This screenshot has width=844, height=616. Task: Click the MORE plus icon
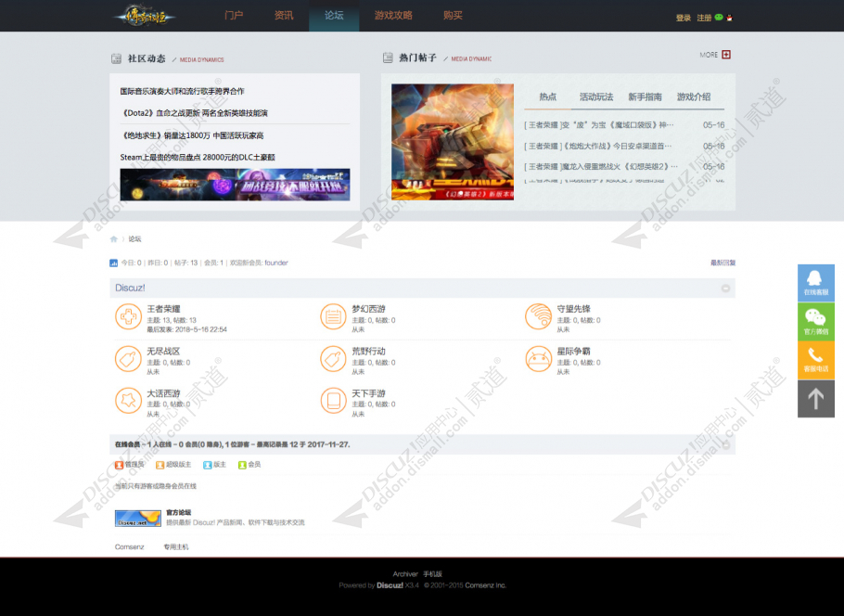click(726, 55)
